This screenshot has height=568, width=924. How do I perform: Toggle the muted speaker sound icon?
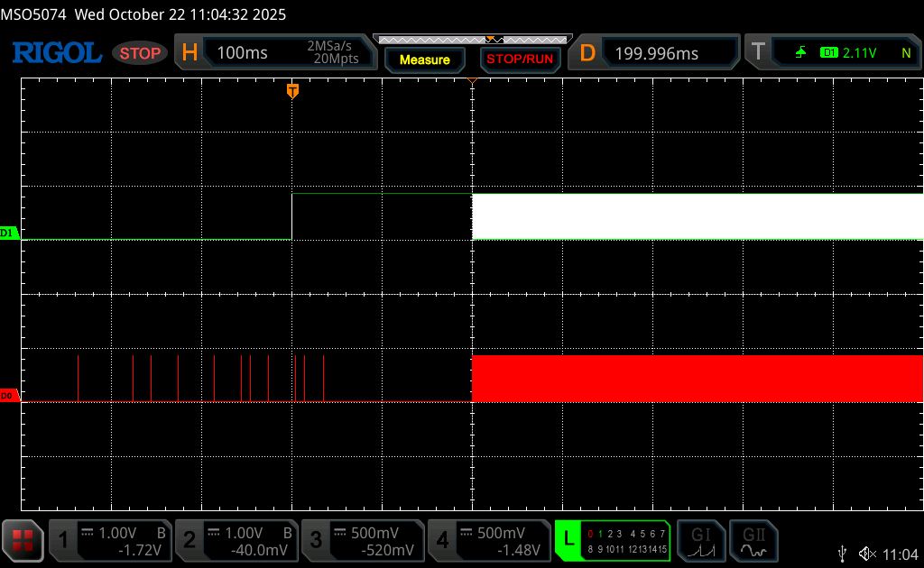(x=867, y=553)
